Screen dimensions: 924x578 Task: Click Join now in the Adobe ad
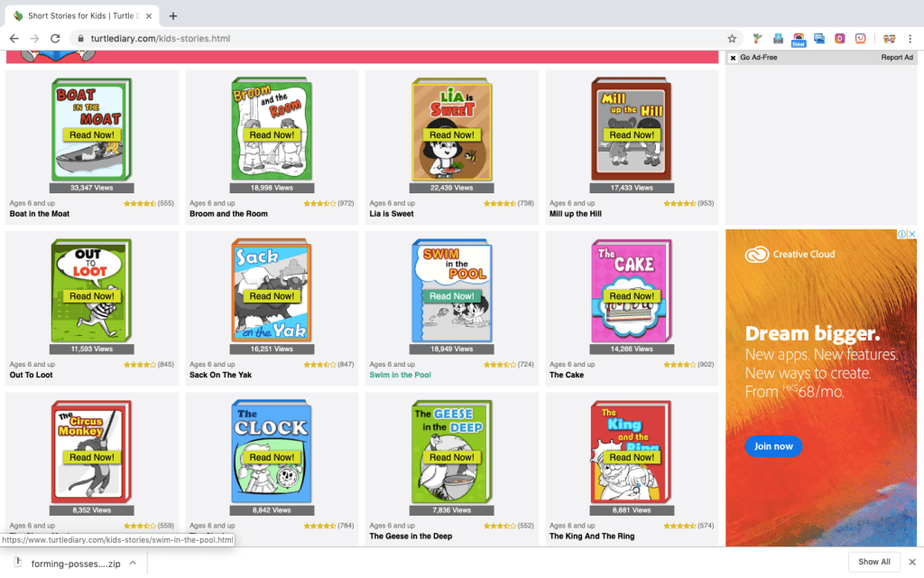pos(773,446)
